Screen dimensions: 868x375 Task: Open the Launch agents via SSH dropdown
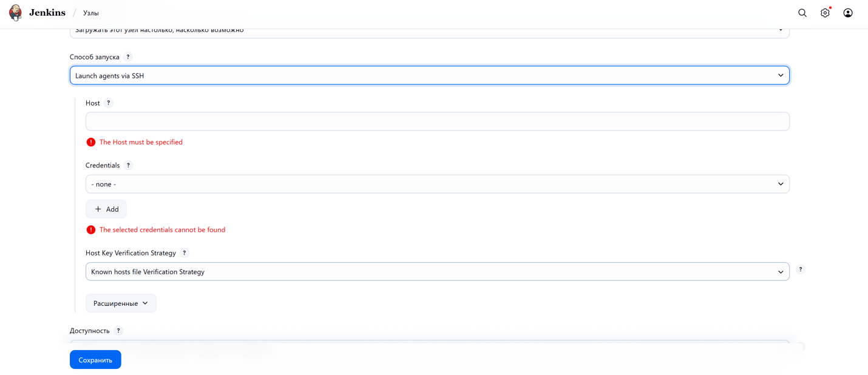[429, 76]
